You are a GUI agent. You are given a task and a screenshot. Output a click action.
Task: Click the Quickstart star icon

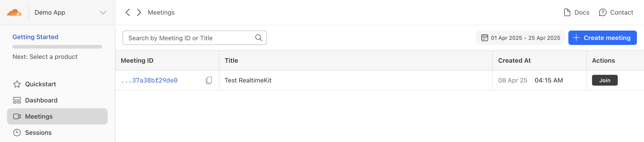tap(17, 84)
